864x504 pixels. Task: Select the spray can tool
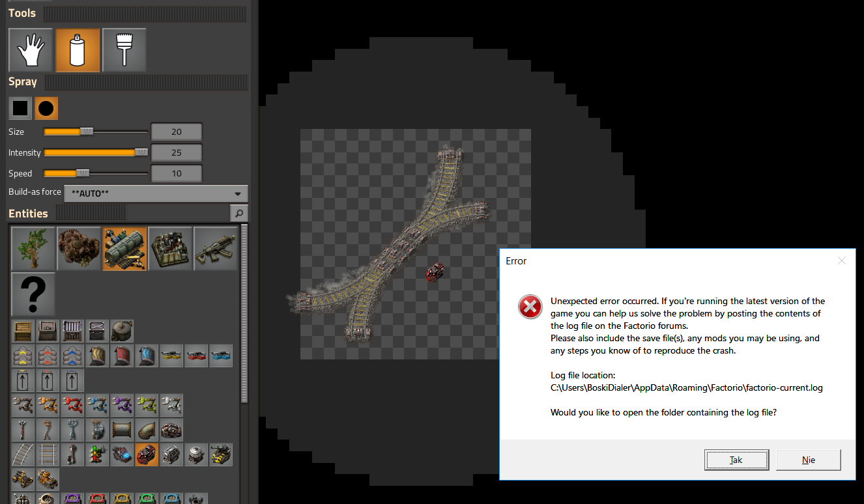78,49
